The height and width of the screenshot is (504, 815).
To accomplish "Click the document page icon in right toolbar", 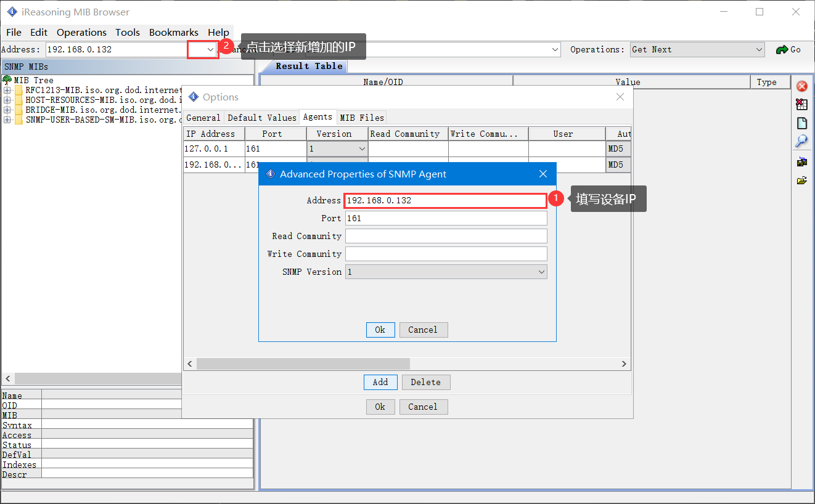I will (x=801, y=123).
